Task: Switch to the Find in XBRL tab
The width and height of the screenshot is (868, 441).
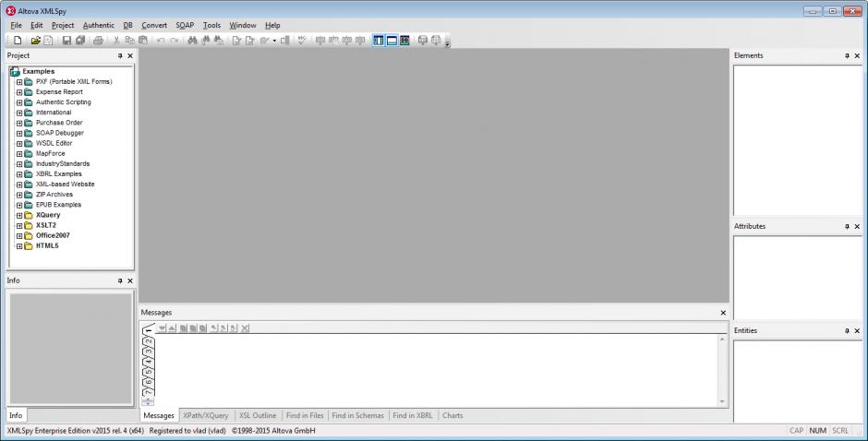Action: pyautogui.click(x=413, y=415)
